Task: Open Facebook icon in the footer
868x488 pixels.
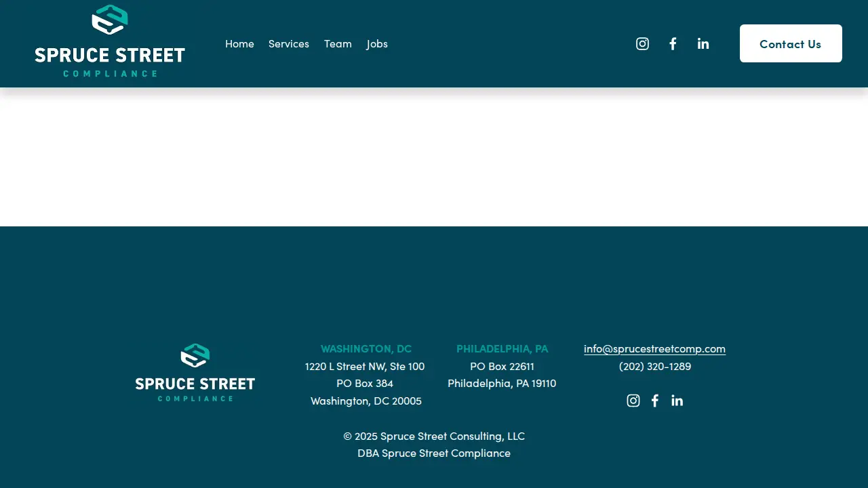Action: pos(655,401)
